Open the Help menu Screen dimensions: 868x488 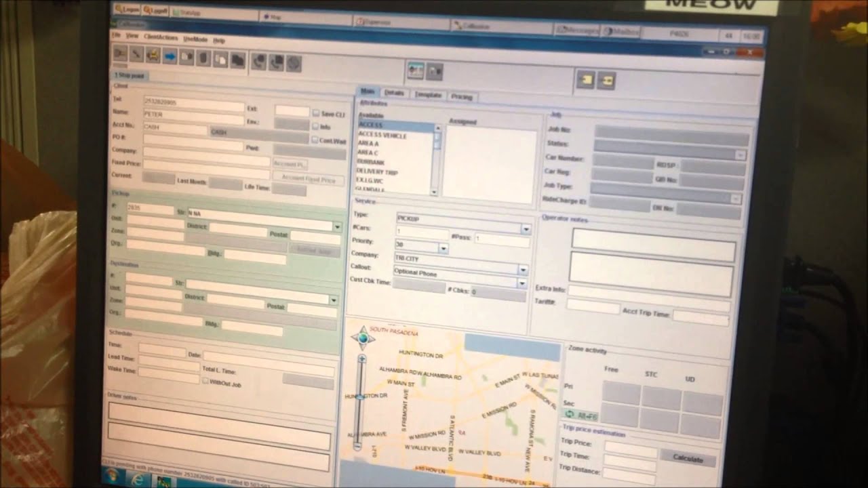click(219, 40)
